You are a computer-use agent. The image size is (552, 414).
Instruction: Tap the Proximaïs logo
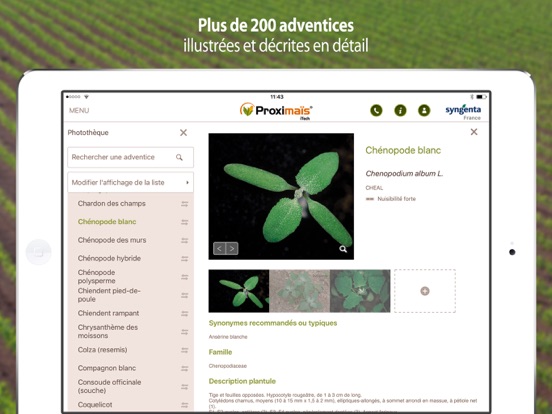coord(276,111)
